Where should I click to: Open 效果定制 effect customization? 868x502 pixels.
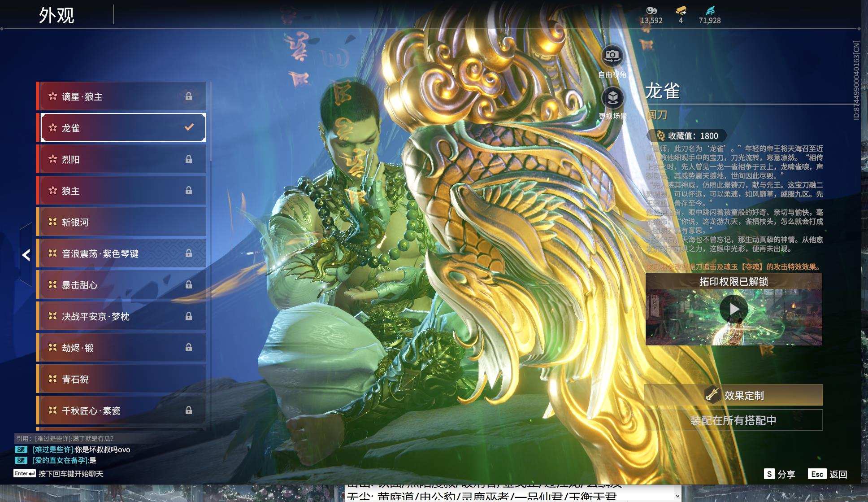pyautogui.click(x=733, y=395)
